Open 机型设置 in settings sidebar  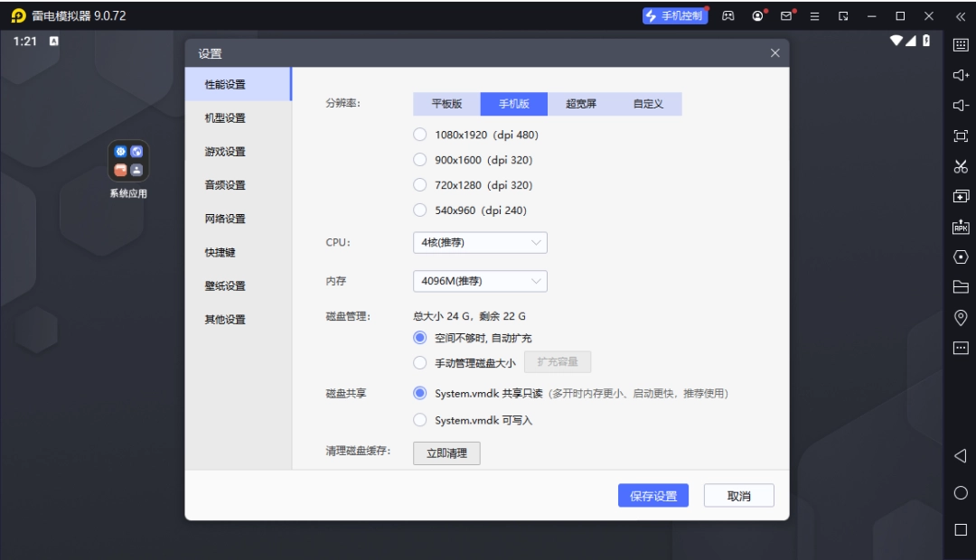(238, 117)
